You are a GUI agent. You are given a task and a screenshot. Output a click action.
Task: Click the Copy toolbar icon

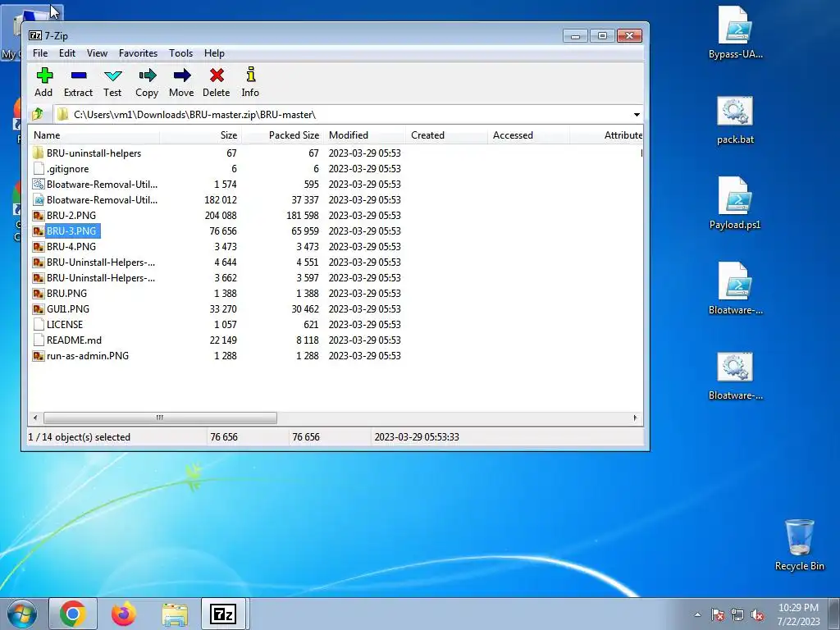tap(147, 75)
